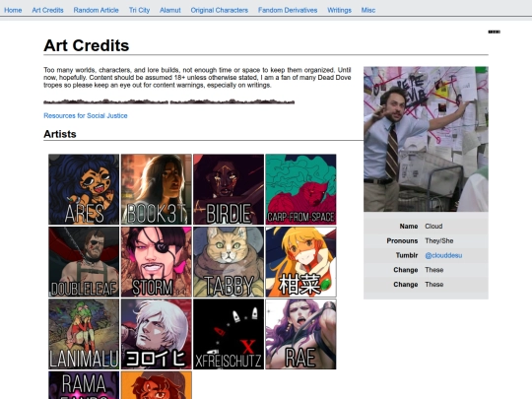Click the small black icon at top right

click(x=494, y=32)
